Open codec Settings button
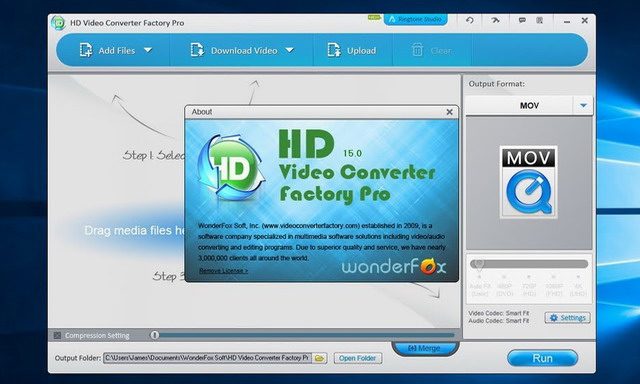The height and width of the screenshot is (384, 640). [x=567, y=317]
